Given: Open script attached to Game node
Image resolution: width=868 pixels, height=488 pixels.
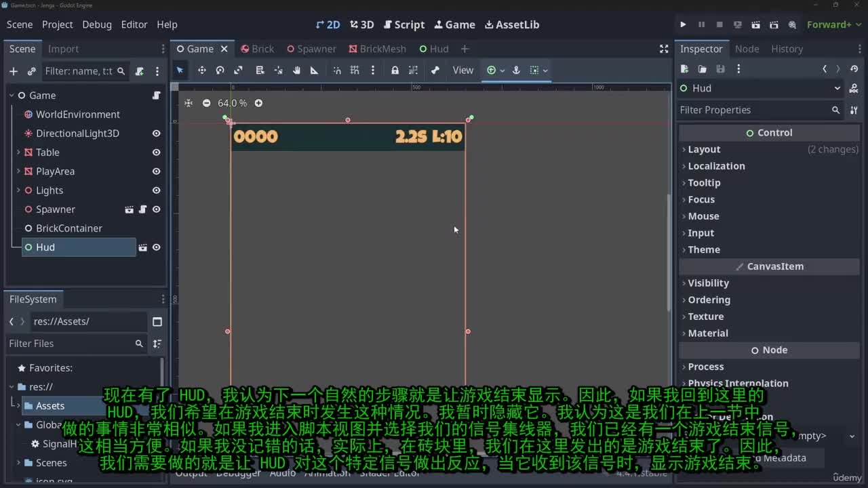Looking at the screenshot, I should click(156, 96).
